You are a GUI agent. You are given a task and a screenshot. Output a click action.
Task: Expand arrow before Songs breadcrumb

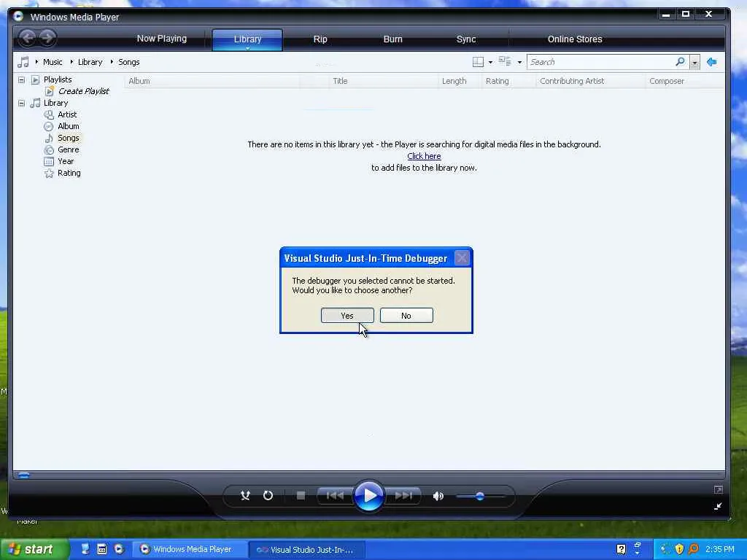112,62
